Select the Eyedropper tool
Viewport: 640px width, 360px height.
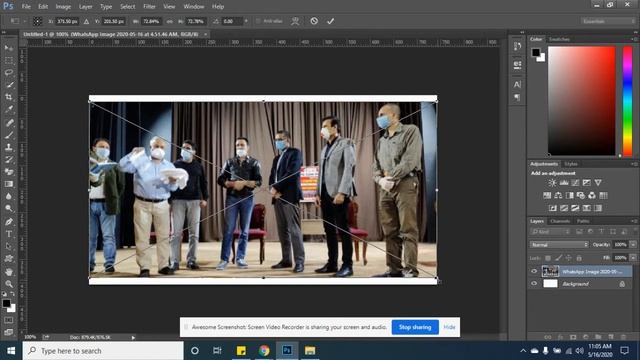(x=9, y=109)
